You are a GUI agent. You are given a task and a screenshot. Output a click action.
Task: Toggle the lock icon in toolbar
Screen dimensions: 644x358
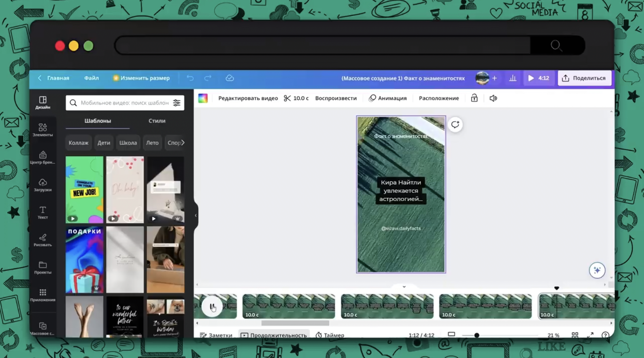474,98
